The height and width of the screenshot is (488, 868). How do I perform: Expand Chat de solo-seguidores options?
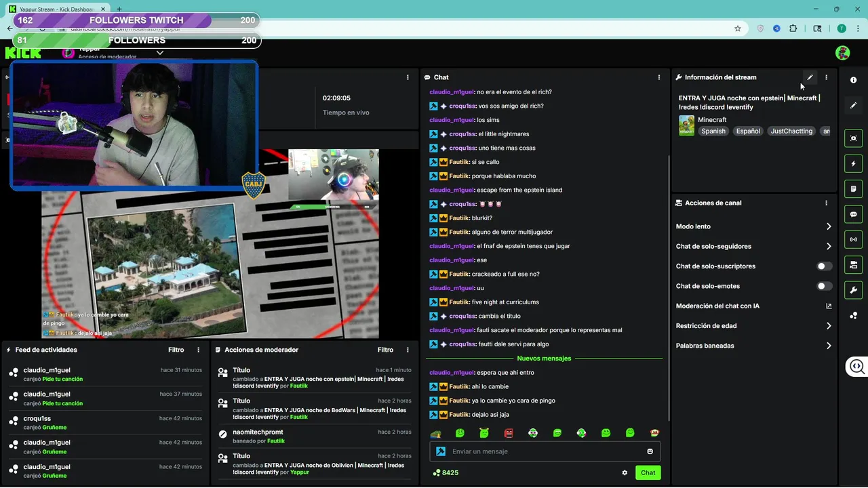coord(753,246)
